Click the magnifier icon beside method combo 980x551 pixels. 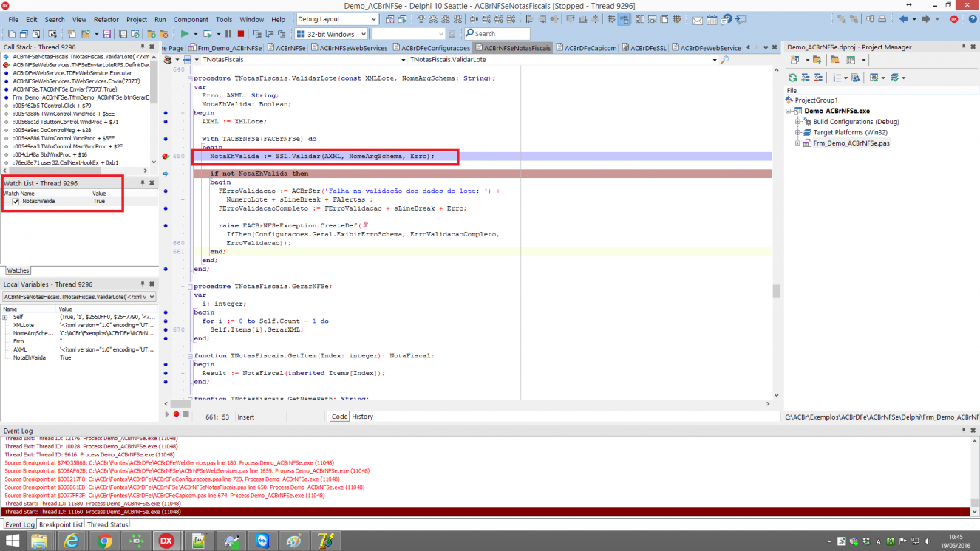click(x=724, y=60)
